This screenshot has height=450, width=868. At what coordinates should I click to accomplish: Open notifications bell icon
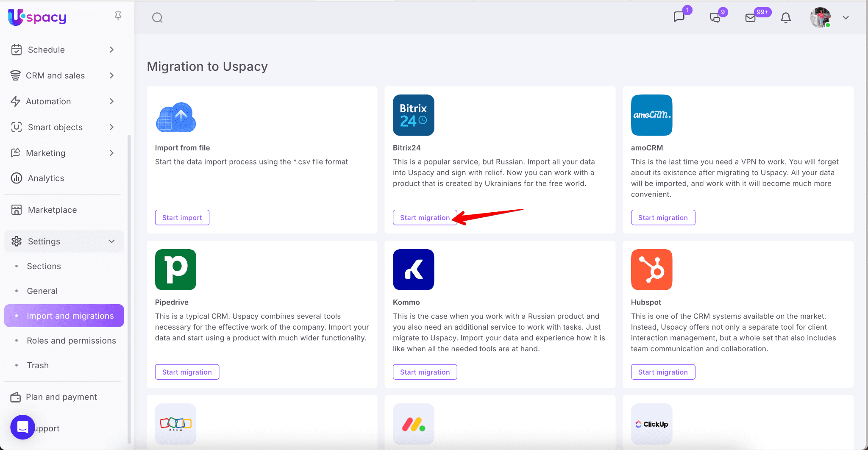click(786, 18)
